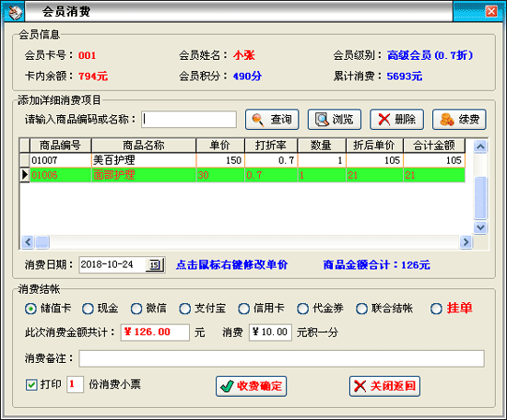The width and height of the screenshot is (507, 420).
Task: Select the 现金 payment option
Action: (x=88, y=309)
